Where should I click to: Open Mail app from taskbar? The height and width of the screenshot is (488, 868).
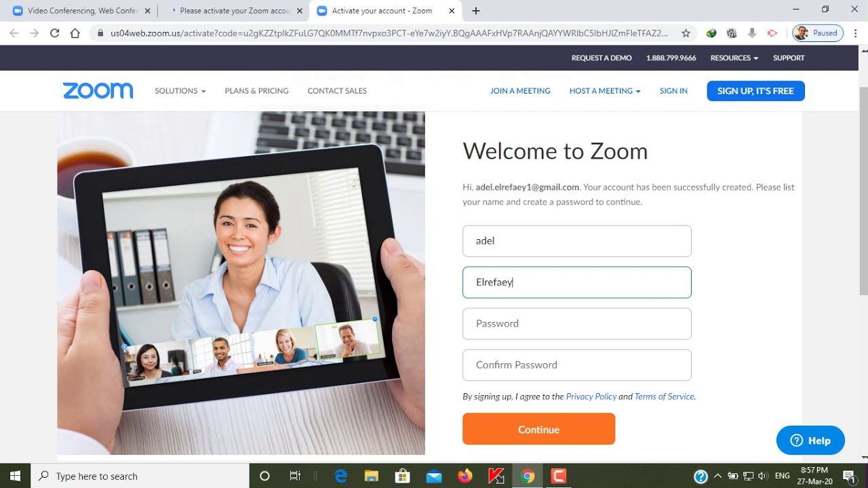(434, 476)
